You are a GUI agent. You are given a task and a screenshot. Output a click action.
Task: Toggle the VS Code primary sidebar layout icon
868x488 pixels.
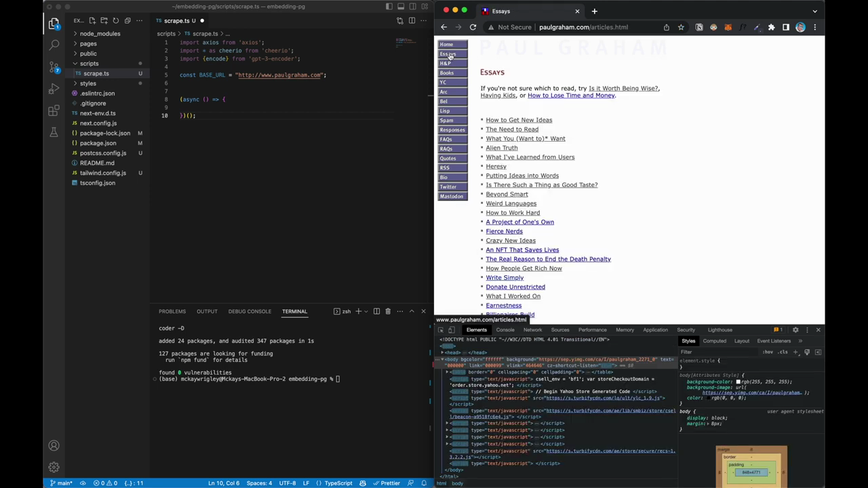pyautogui.click(x=389, y=7)
